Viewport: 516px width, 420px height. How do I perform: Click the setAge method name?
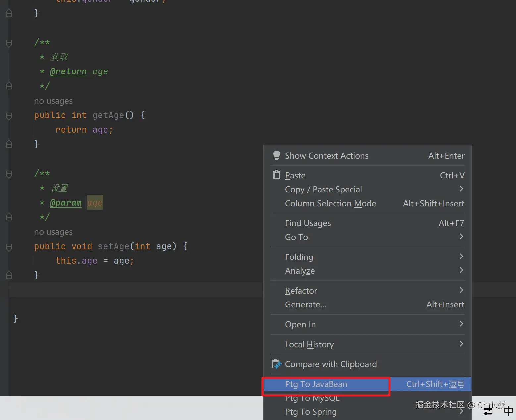click(113, 246)
